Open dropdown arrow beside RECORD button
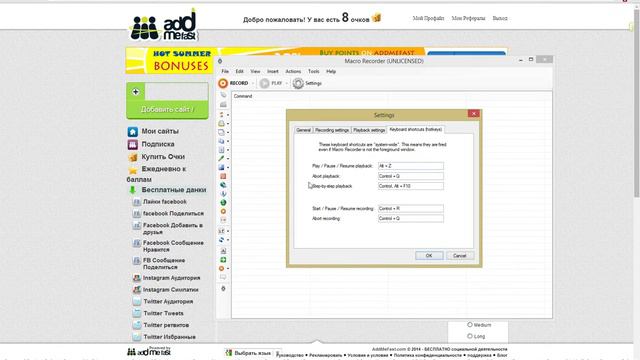The height and width of the screenshot is (360, 640). click(253, 84)
